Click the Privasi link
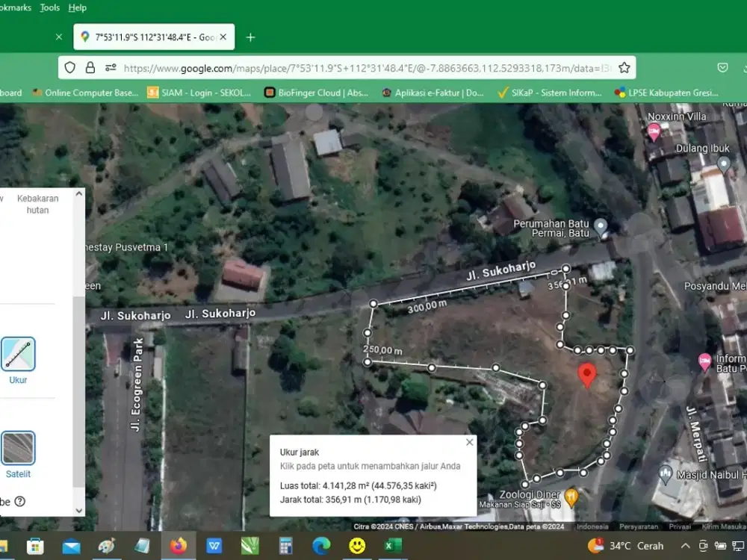 (680, 526)
